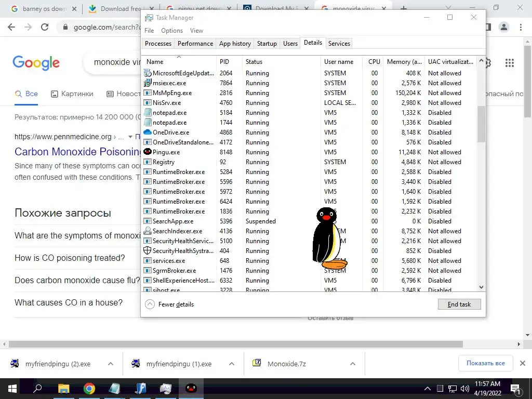
Task: Open File Explorer from taskbar
Action: [x=63, y=389]
